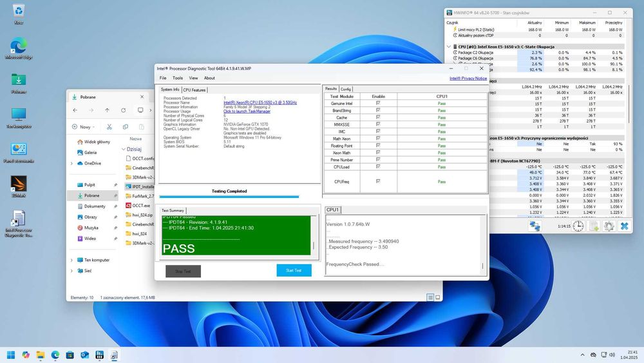The height and width of the screenshot is (363, 644).
Task: Open File Explorer taskbar icon
Action: [40, 355]
